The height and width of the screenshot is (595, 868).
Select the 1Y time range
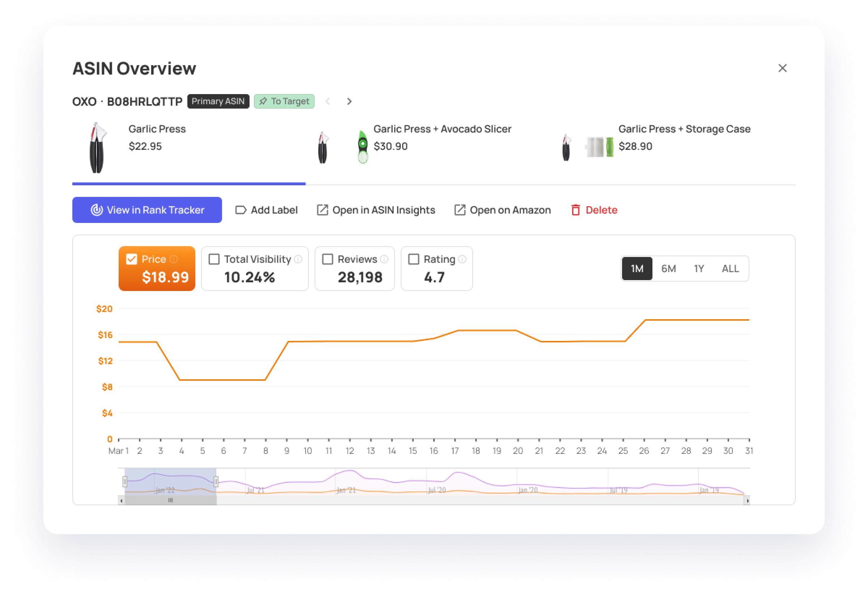699,269
